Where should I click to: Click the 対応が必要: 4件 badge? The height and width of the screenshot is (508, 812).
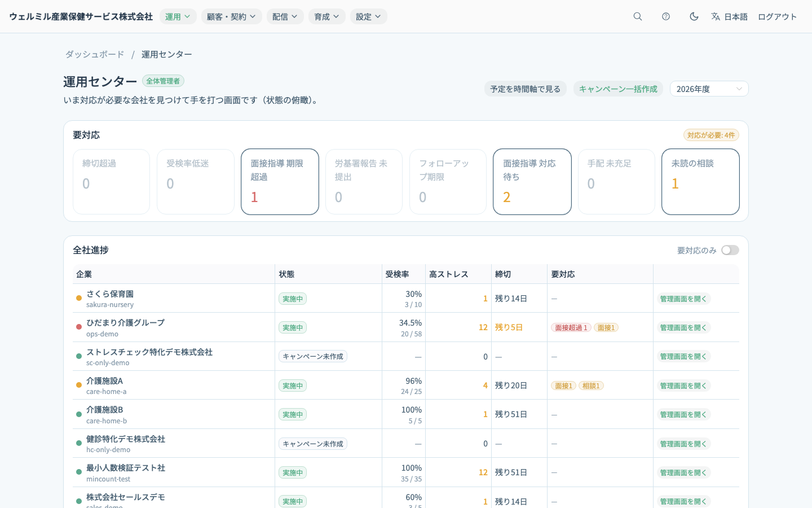[x=711, y=135]
